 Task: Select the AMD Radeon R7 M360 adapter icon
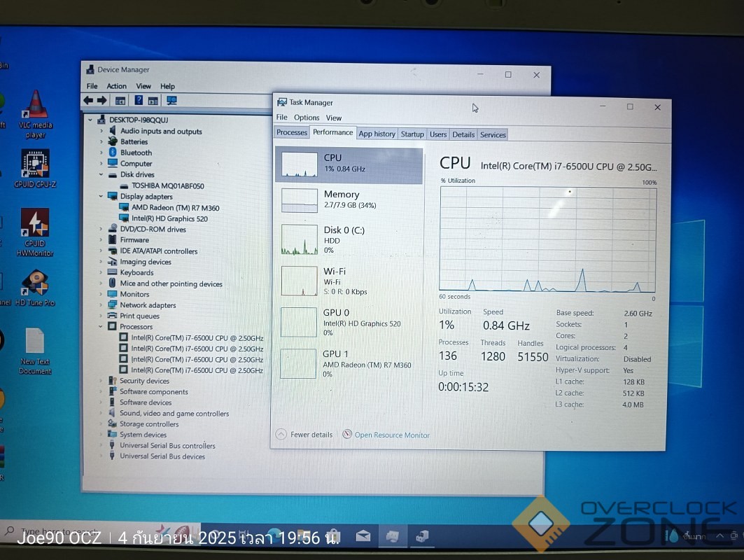click(124, 207)
